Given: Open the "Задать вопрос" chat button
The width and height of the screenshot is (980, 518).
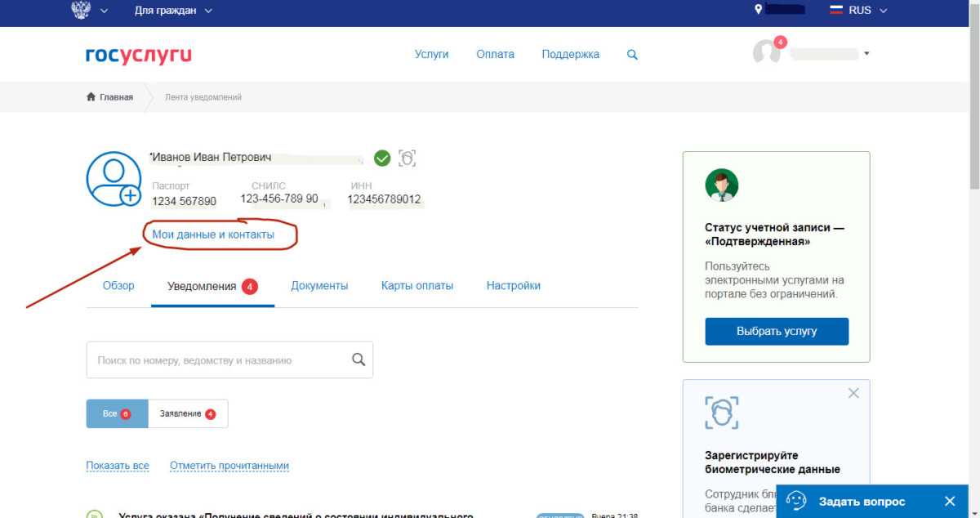Looking at the screenshot, I should point(861,501).
